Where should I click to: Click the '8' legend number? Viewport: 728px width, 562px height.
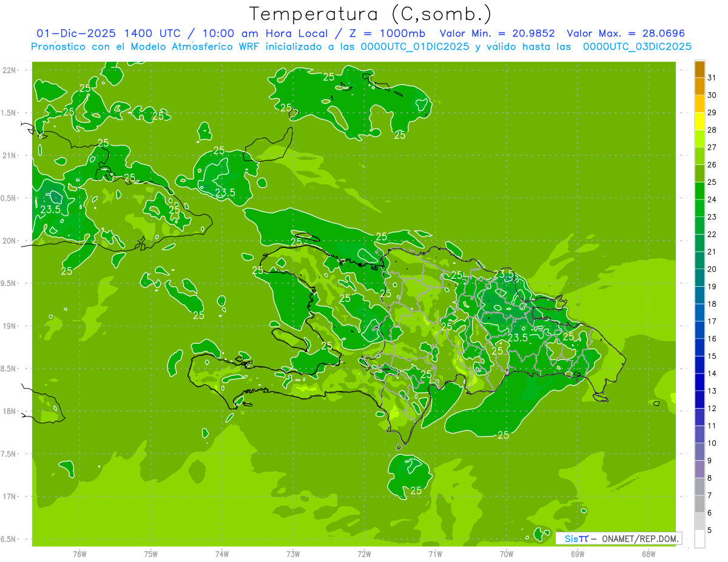[x=710, y=478]
